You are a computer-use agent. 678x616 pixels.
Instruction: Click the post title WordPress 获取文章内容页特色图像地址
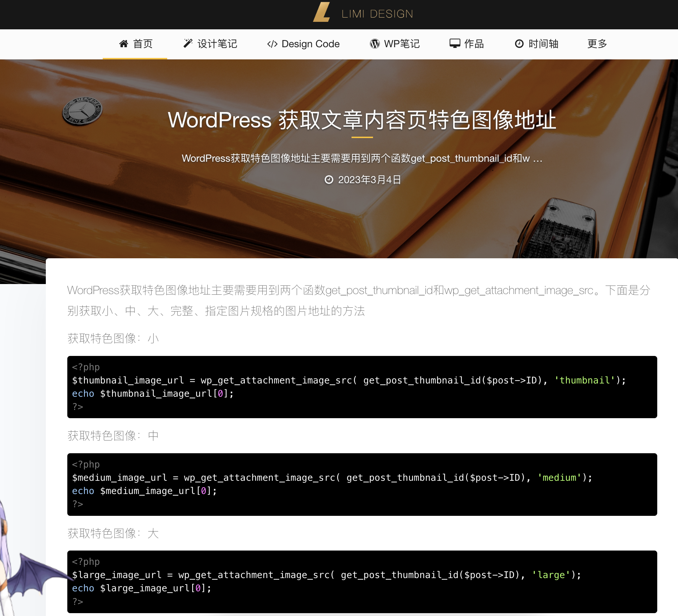[x=362, y=120]
